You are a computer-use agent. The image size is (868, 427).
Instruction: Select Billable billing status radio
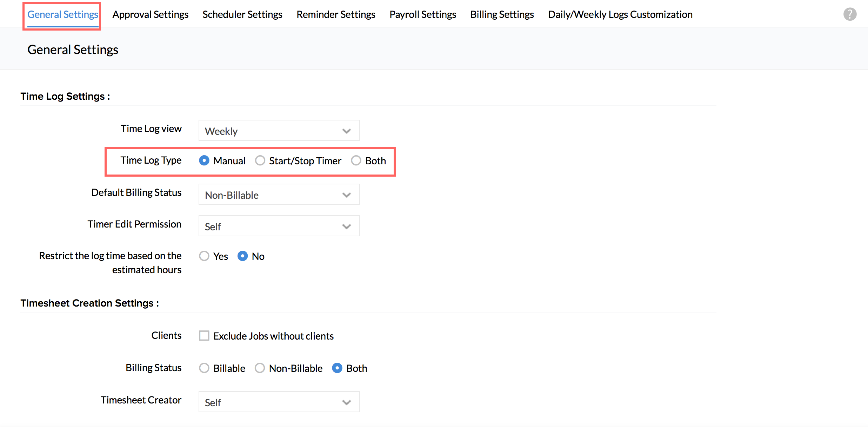tap(204, 368)
